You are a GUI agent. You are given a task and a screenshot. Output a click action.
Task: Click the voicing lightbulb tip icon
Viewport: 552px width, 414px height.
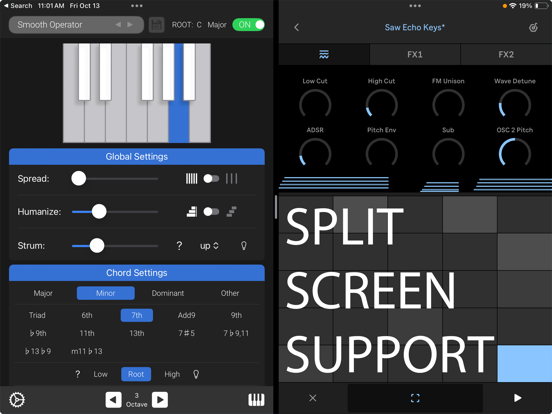[196, 374]
